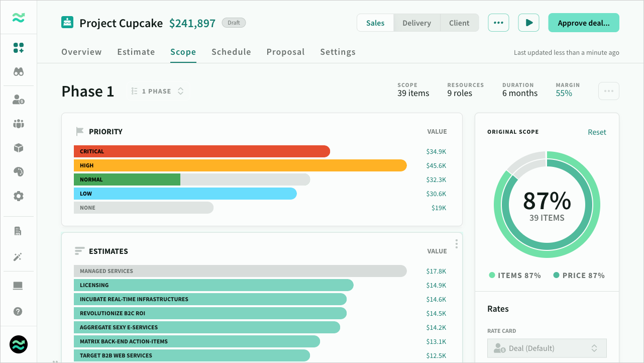This screenshot has width=644, height=363.
Task: Open the paint palette icon in sidebar
Action: pos(19,172)
